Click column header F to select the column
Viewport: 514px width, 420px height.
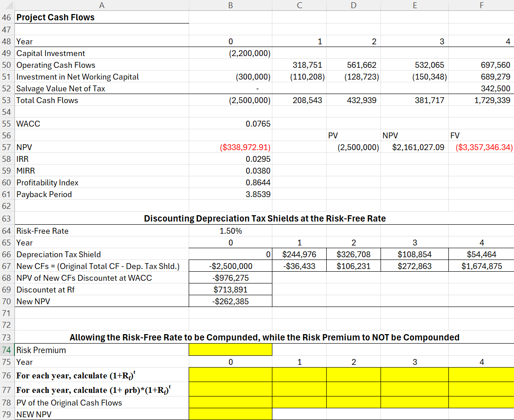click(481, 5)
